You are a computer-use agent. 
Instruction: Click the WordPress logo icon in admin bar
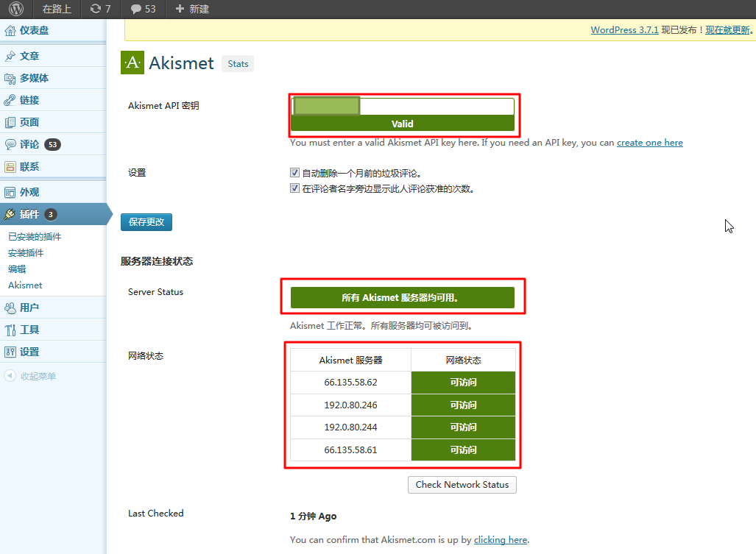coord(16,9)
